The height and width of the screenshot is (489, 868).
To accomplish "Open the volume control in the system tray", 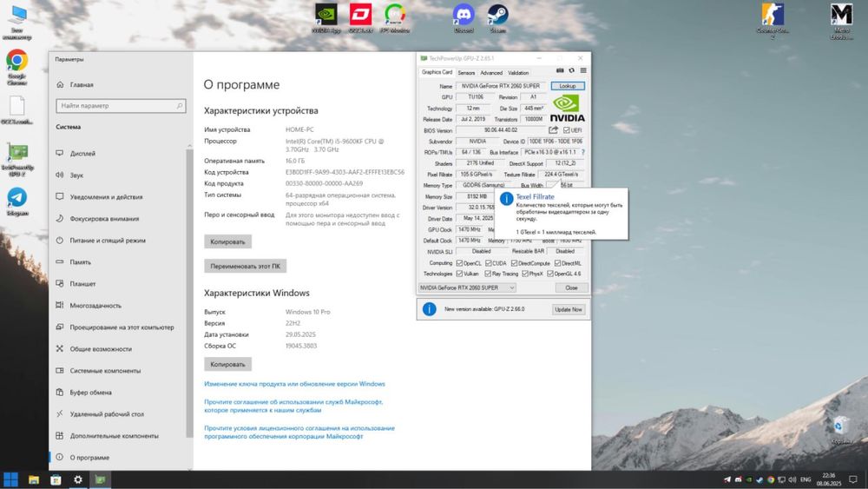I will coord(792,479).
